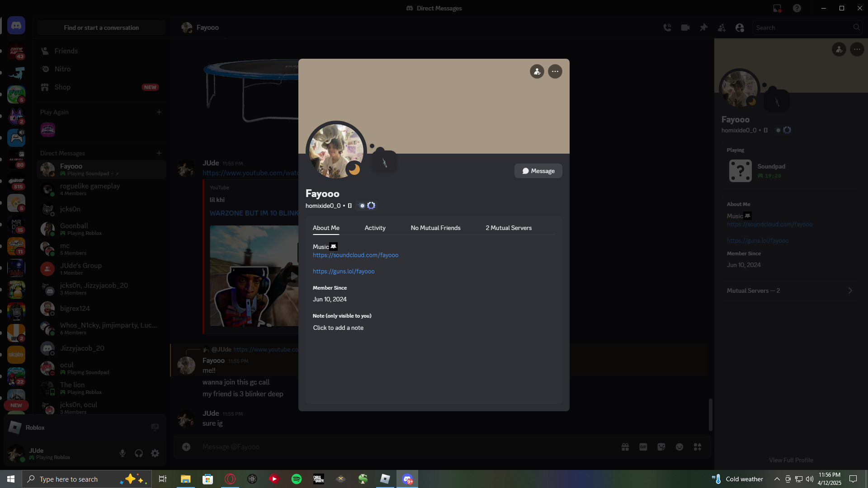
Task: Click the skate server icon
Action: point(16,355)
